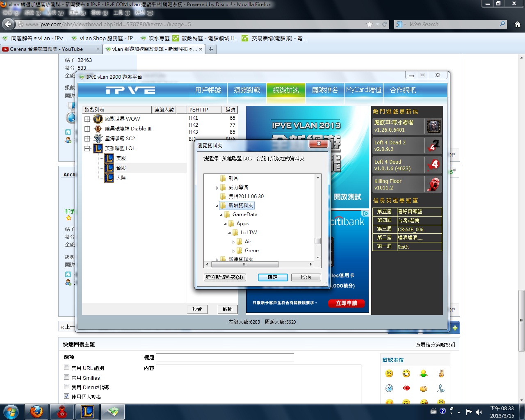This screenshot has width=525, height=420.
Task: Open the 合作網吧 tab
Action: coord(403,90)
